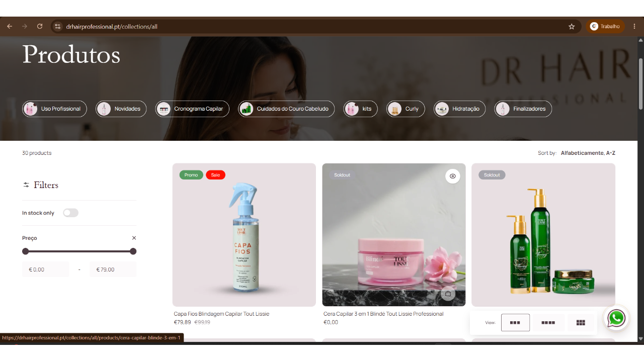Add Cera Capilar to cart bag icon
Image resolution: width=644 pixels, height=362 pixels.
coord(448,294)
